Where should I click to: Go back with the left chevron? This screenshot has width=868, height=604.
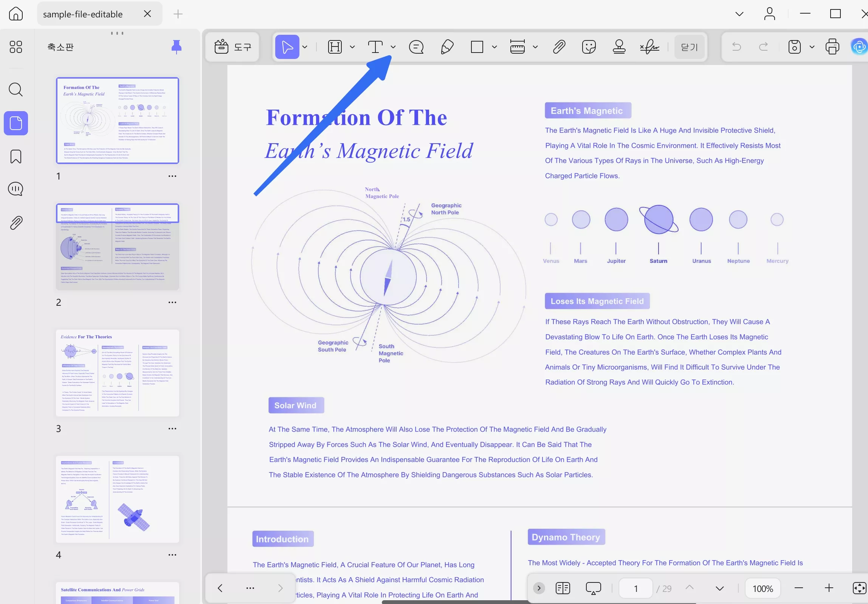pos(220,588)
